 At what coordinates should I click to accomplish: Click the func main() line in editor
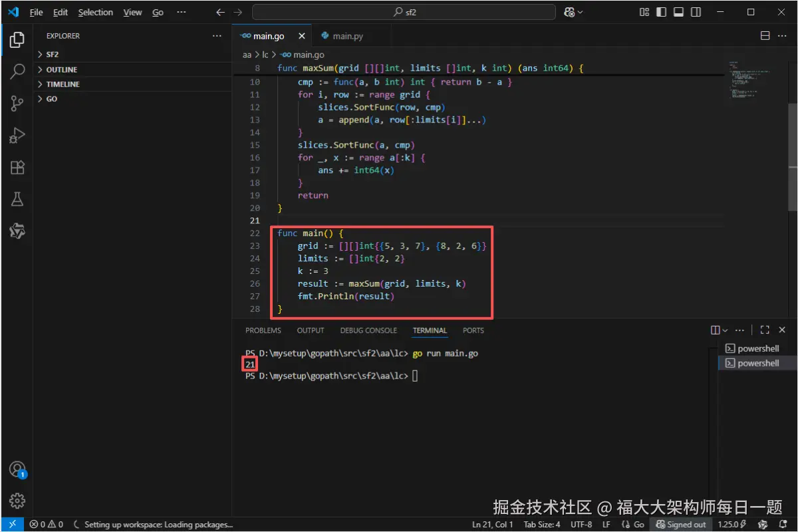click(x=309, y=233)
